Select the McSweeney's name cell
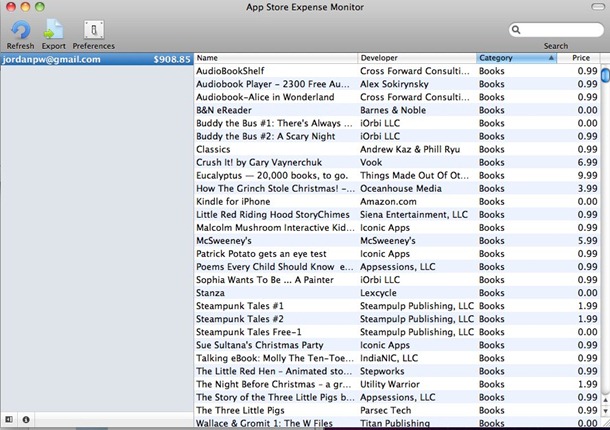The height and width of the screenshot is (430, 610). [x=224, y=241]
